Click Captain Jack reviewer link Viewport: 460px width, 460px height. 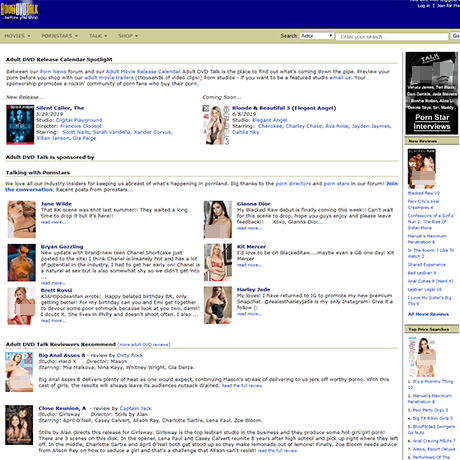tap(135, 408)
